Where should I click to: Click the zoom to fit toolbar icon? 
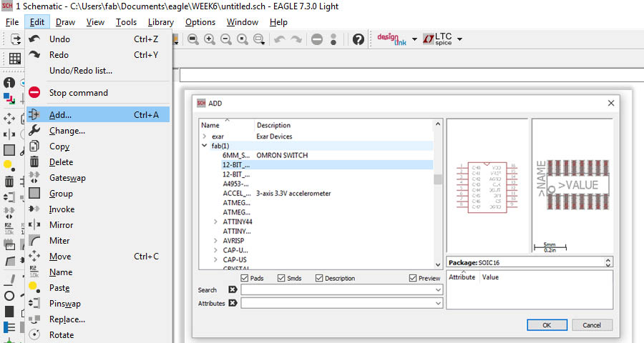[x=192, y=39]
